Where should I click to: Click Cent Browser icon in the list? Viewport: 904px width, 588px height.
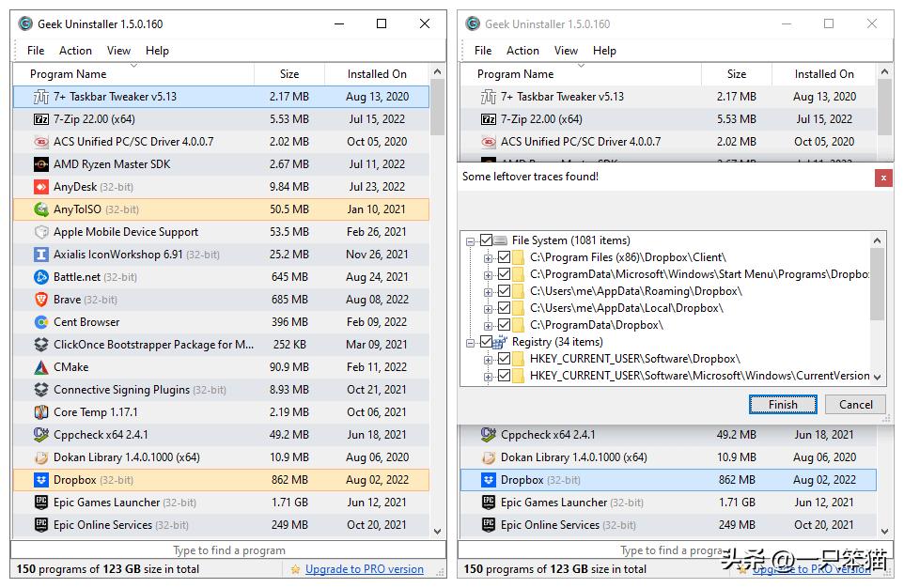(x=41, y=321)
